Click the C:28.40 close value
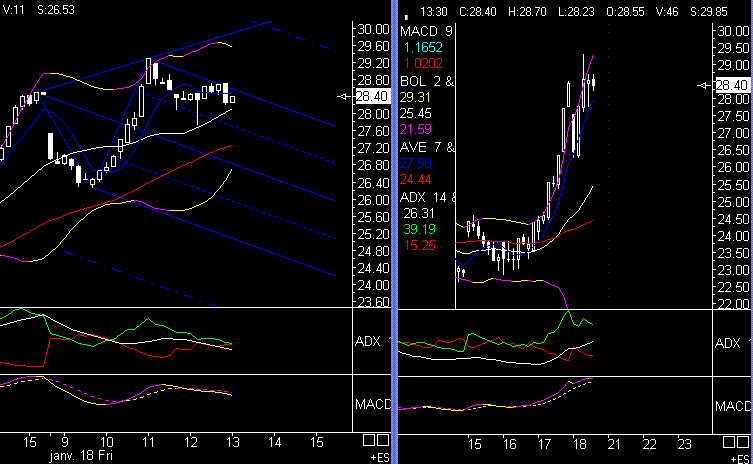 pyautogui.click(x=478, y=12)
